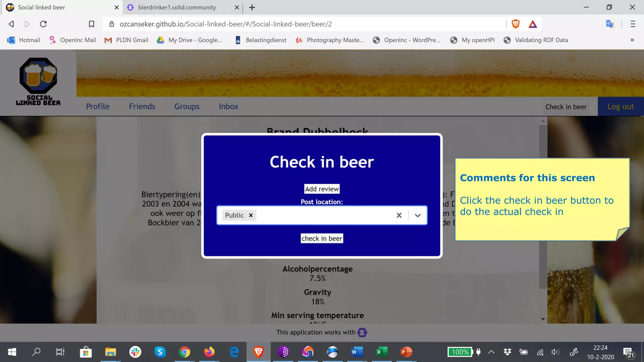
Task: Clear all post location selections
Action: click(399, 215)
